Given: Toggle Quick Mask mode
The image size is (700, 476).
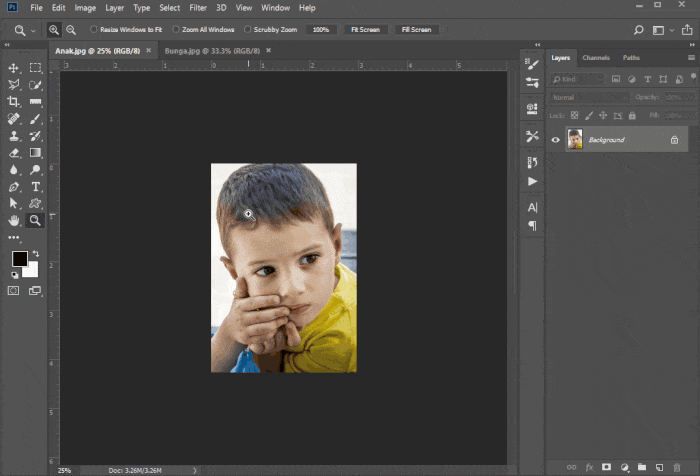Looking at the screenshot, I should tap(13, 291).
